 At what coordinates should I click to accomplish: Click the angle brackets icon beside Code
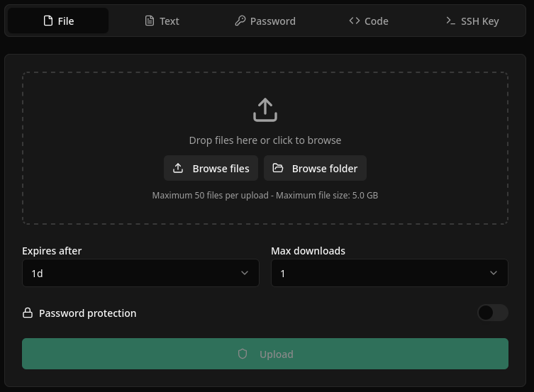[355, 21]
